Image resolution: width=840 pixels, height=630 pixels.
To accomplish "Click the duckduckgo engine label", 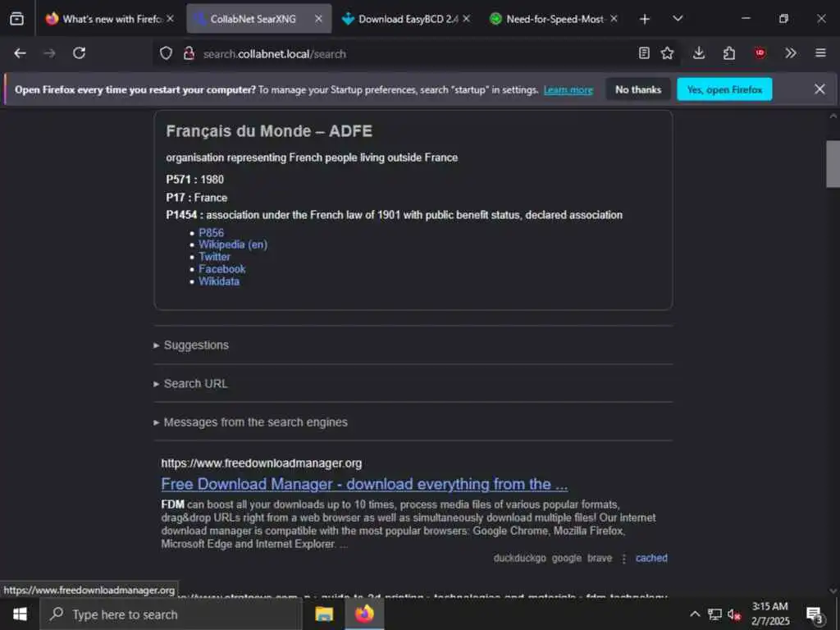I will [x=519, y=558].
